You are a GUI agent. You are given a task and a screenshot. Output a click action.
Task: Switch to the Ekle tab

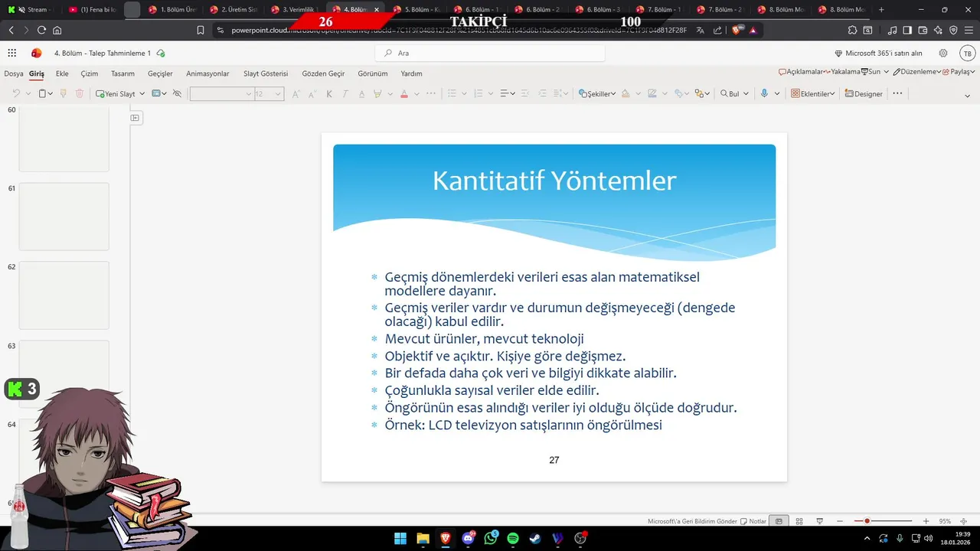62,73
